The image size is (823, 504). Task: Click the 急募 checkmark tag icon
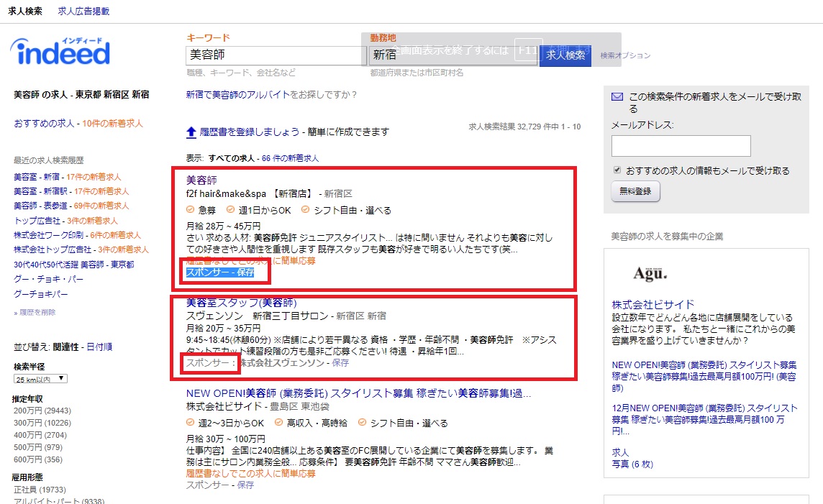coord(191,210)
